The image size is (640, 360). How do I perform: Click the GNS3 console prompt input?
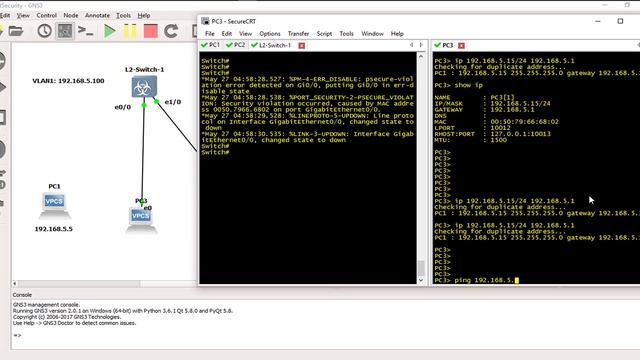(x=17, y=335)
